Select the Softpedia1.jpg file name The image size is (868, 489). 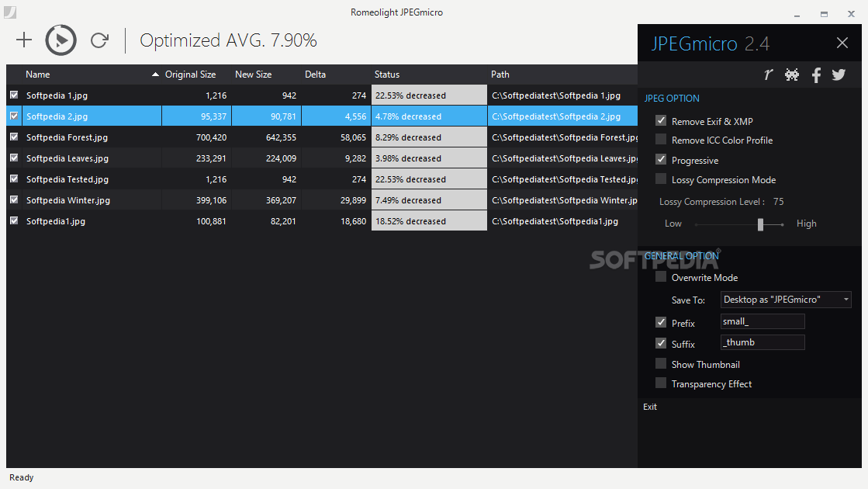(x=56, y=221)
